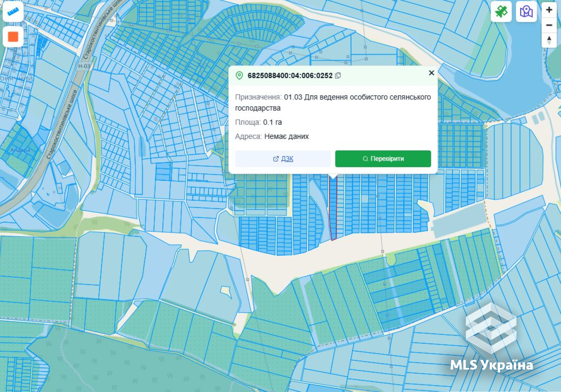This screenshot has width=561, height=392.
Task: Close the parcel info popup
Action: [431, 73]
